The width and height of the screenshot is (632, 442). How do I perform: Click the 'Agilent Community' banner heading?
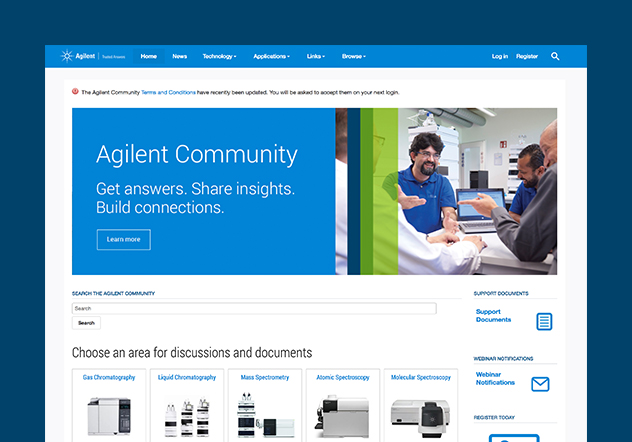coord(197,155)
